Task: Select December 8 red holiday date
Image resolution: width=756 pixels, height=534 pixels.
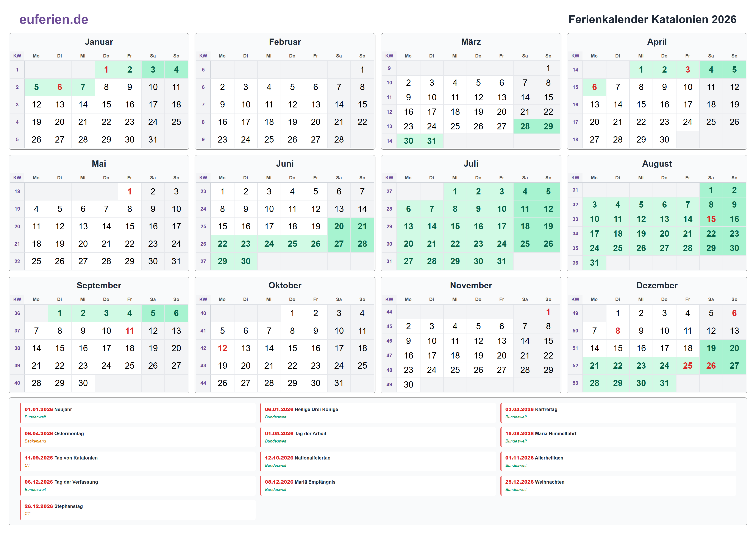Action: [618, 331]
